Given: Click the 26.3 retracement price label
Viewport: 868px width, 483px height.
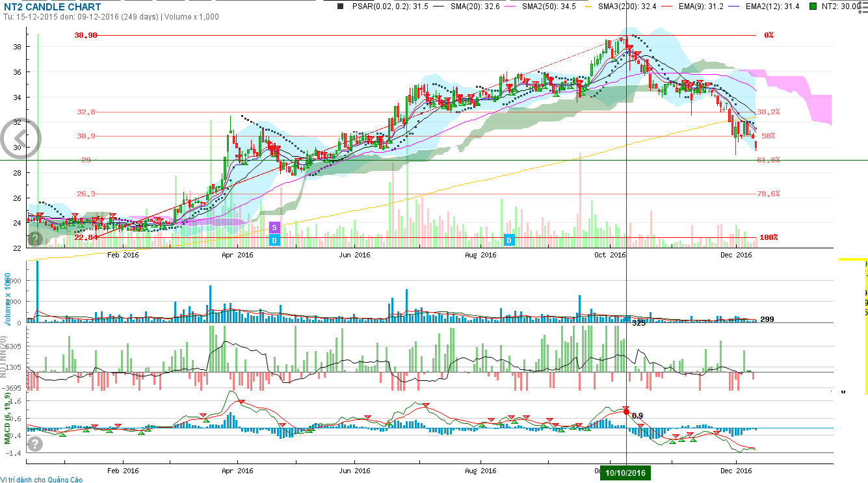Looking at the screenshot, I should (x=86, y=194).
